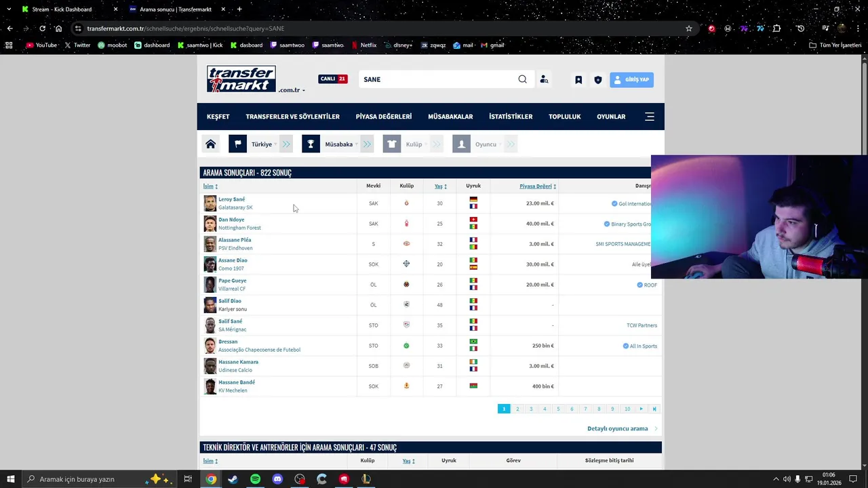The height and width of the screenshot is (488, 868).
Task: Click the Brazil flag in Bressan row
Action: 473,342
